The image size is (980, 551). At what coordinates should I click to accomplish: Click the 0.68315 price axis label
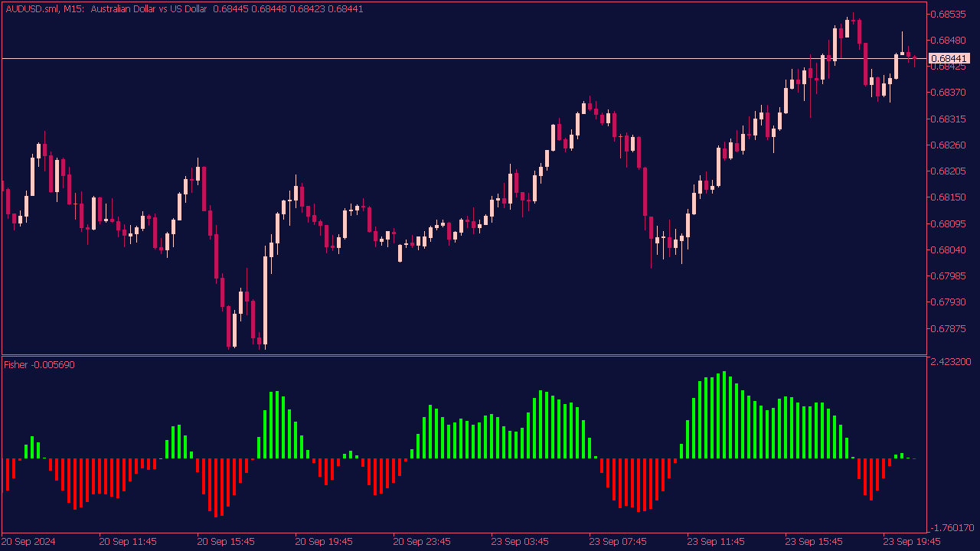click(948, 119)
